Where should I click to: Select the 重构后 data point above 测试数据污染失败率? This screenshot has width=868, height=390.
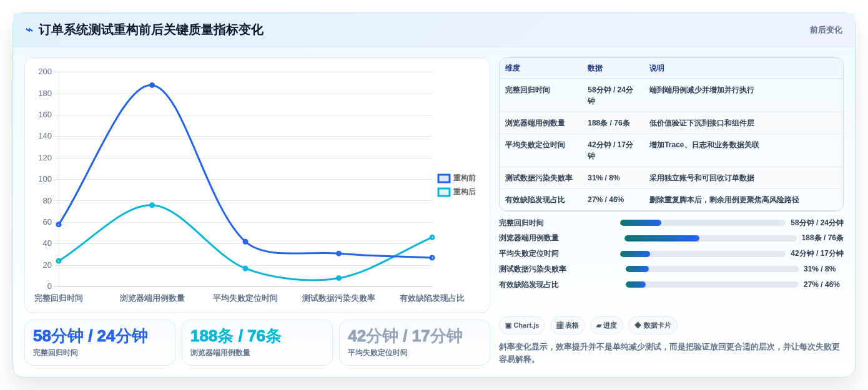pyautogui.click(x=338, y=278)
